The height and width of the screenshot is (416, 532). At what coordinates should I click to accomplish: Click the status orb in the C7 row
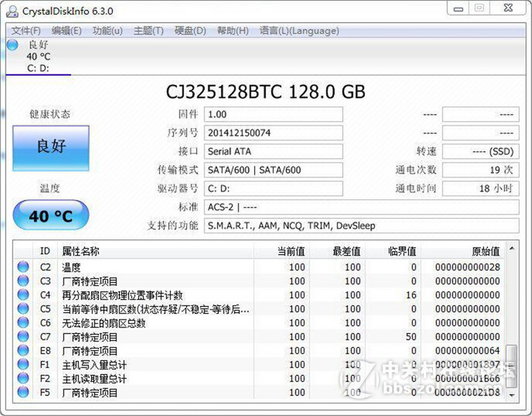coord(23,336)
